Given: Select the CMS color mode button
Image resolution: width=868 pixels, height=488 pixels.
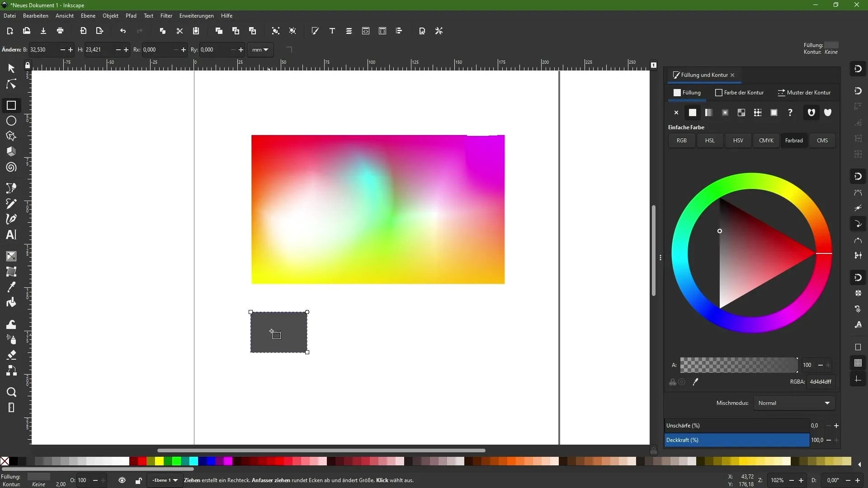Looking at the screenshot, I should [822, 141].
